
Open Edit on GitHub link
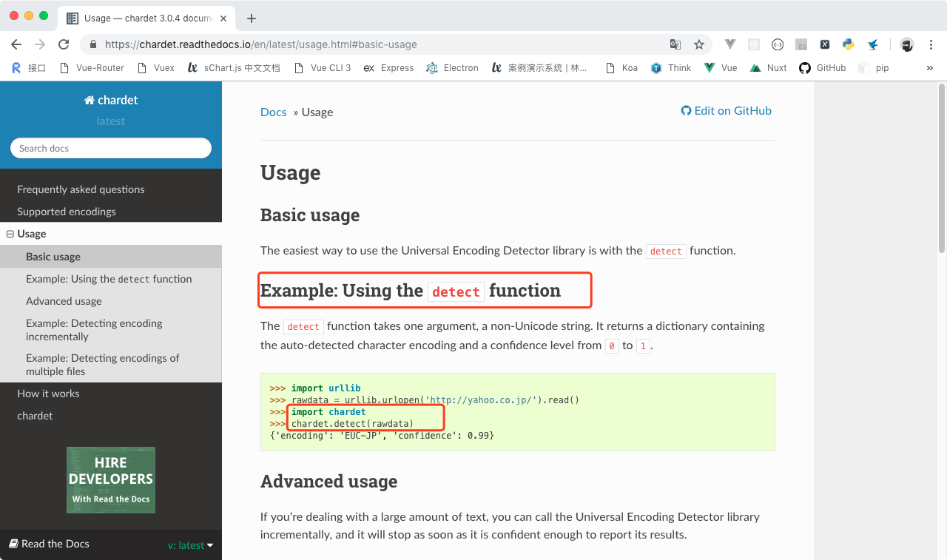727,111
